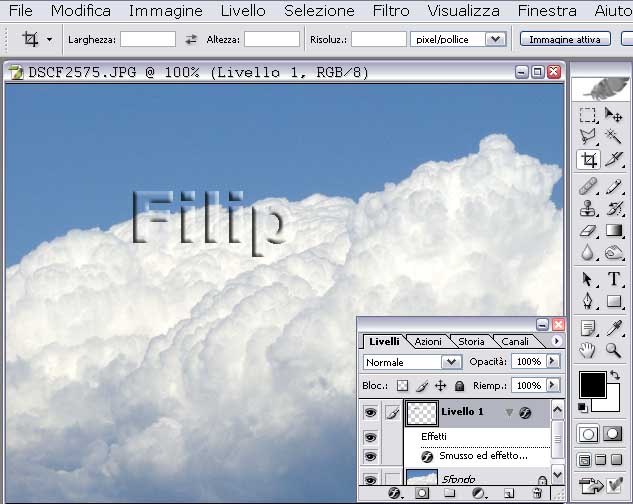Select the Magic Wand tool
The height and width of the screenshot is (504, 633).
point(614,137)
